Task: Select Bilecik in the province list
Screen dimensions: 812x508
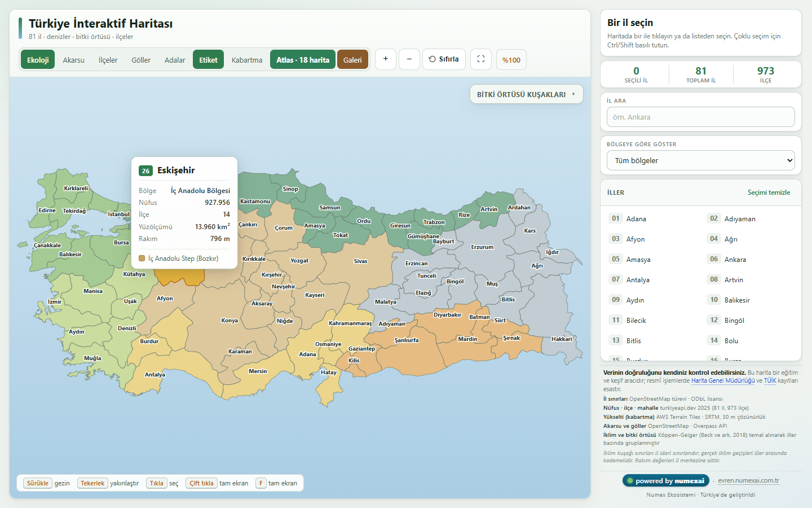Action: point(652,320)
